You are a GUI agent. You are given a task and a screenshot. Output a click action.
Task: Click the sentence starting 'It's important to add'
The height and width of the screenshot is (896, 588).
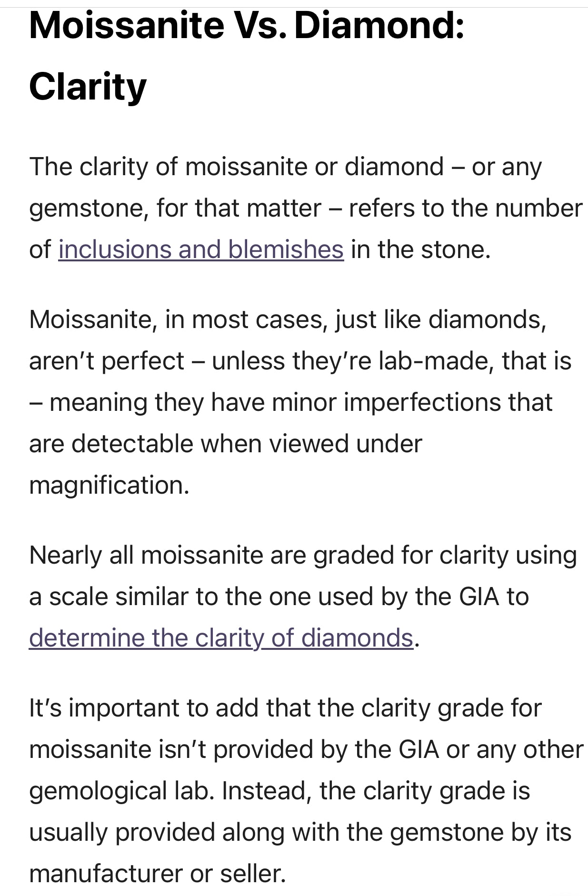pyautogui.click(x=285, y=708)
